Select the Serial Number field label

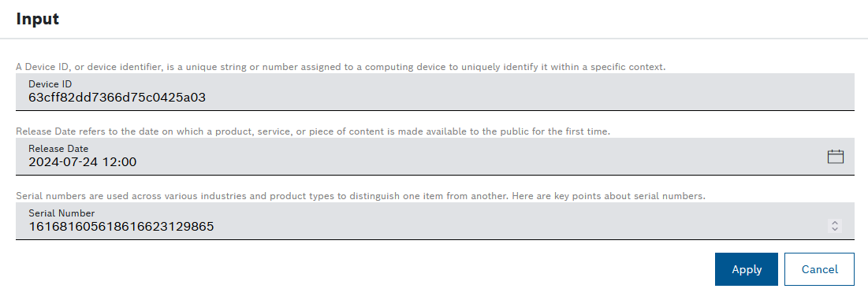61,213
